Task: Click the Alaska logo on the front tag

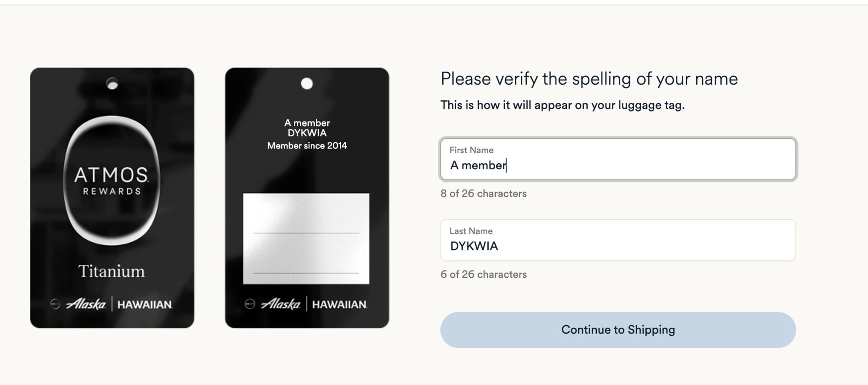Action: point(86,304)
